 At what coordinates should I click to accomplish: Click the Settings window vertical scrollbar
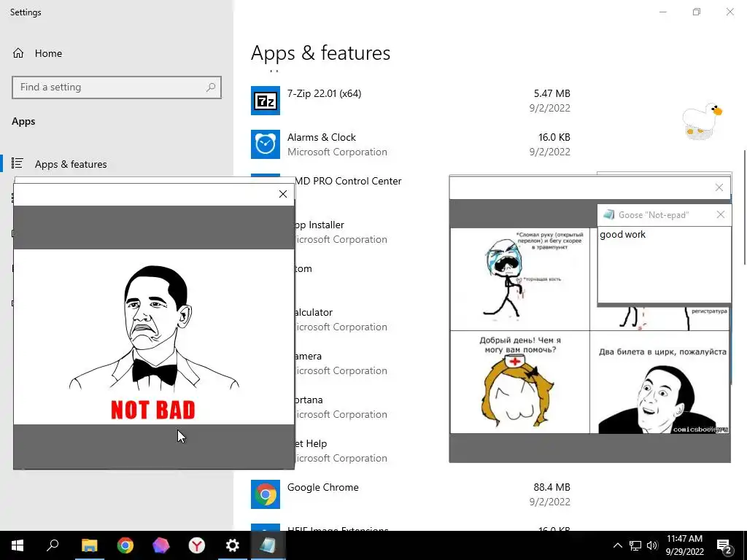click(x=744, y=207)
